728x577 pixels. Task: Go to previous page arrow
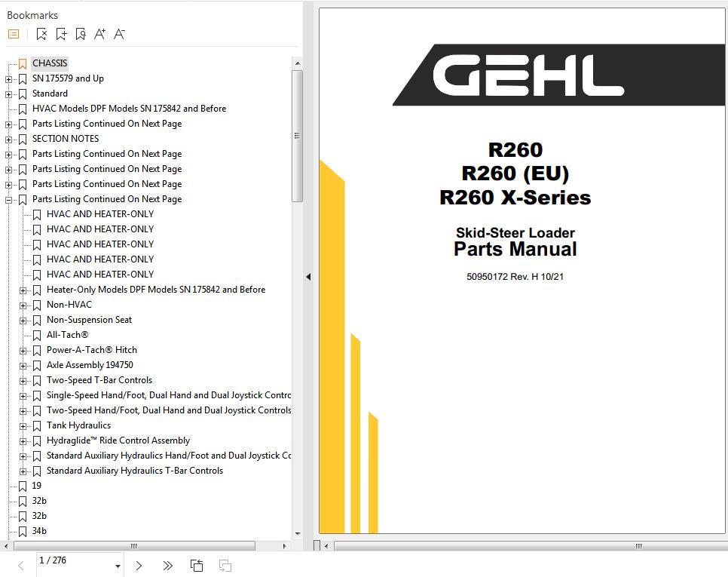(20, 566)
